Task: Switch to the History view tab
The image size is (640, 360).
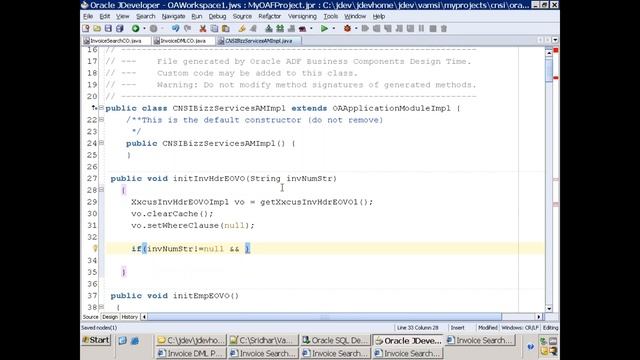Action: [129, 317]
